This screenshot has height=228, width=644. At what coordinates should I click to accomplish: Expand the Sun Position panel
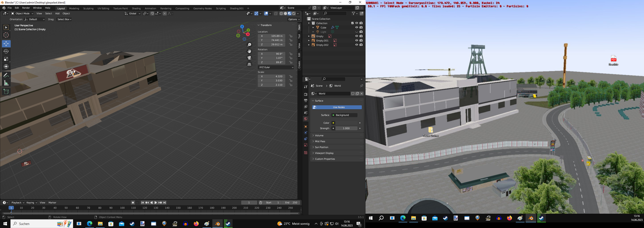click(322, 147)
